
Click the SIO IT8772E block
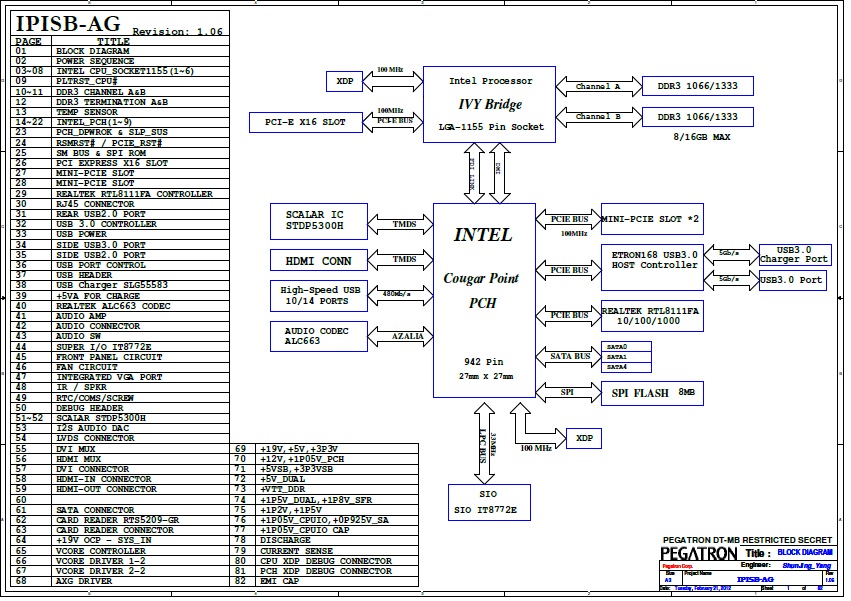click(x=489, y=502)
